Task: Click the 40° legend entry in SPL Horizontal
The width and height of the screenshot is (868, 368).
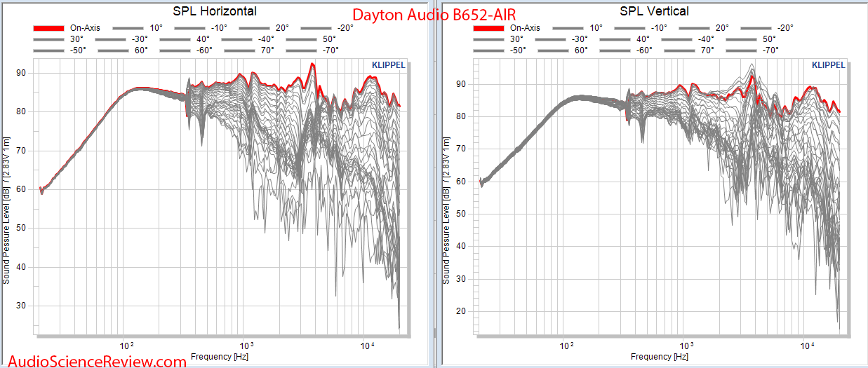Action: (x=185, y=39)
